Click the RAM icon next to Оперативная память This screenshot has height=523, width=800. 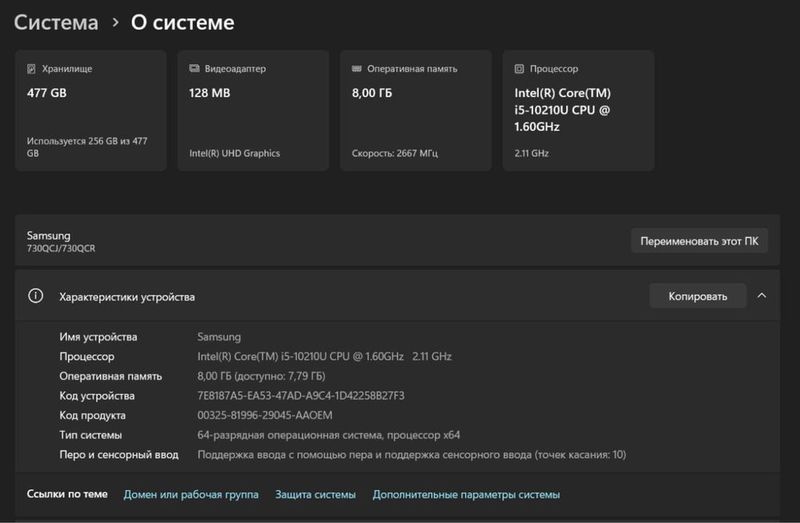point(357,68)
